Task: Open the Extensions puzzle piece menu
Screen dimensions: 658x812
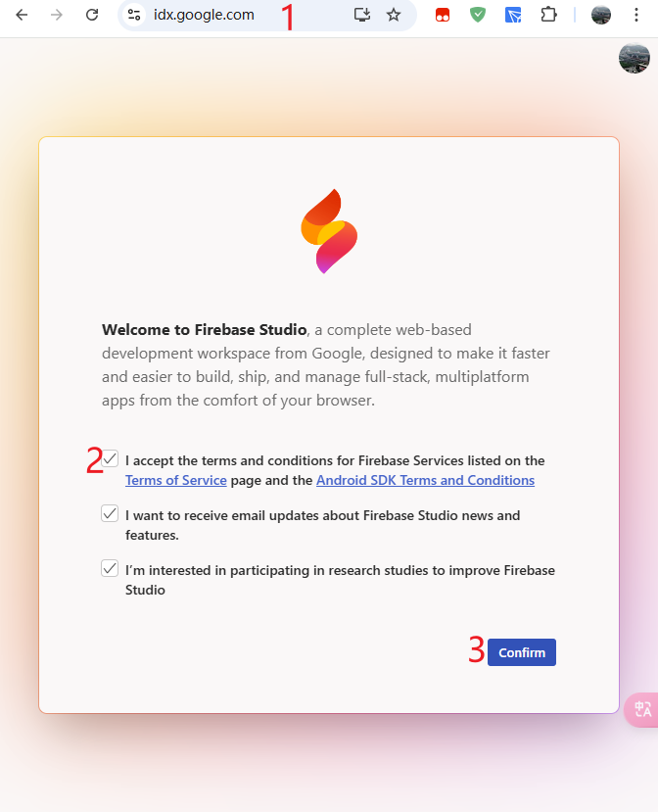Action: [x=548, y=15]
